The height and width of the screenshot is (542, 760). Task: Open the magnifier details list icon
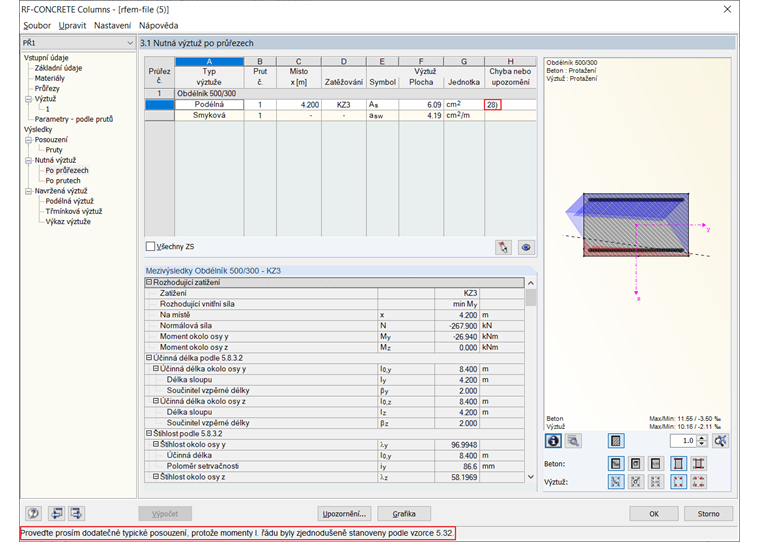(x=573, y=441)
